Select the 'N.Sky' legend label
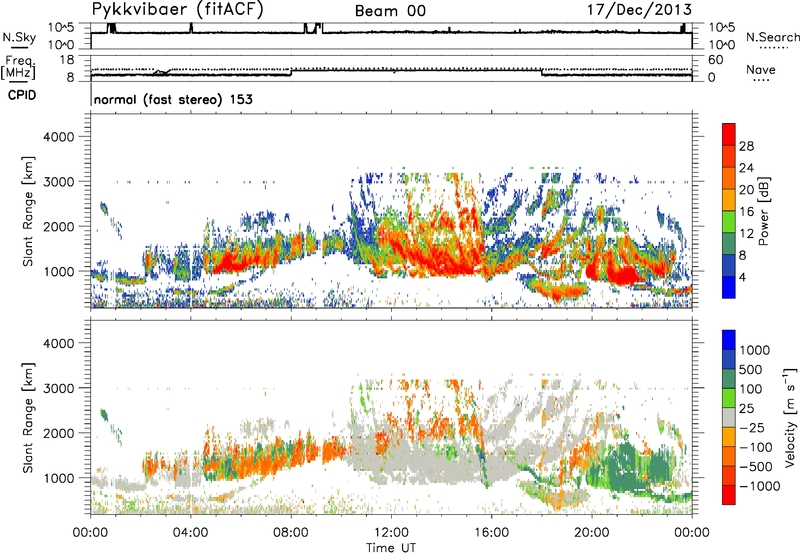 (19, 37)
